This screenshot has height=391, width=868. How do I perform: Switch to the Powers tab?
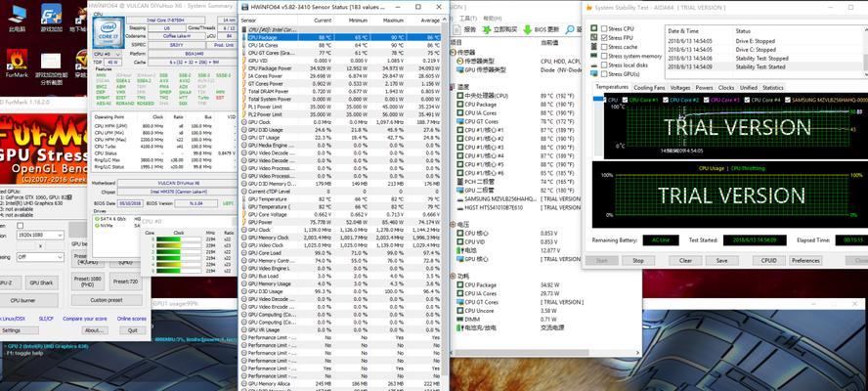click(704, 88)
